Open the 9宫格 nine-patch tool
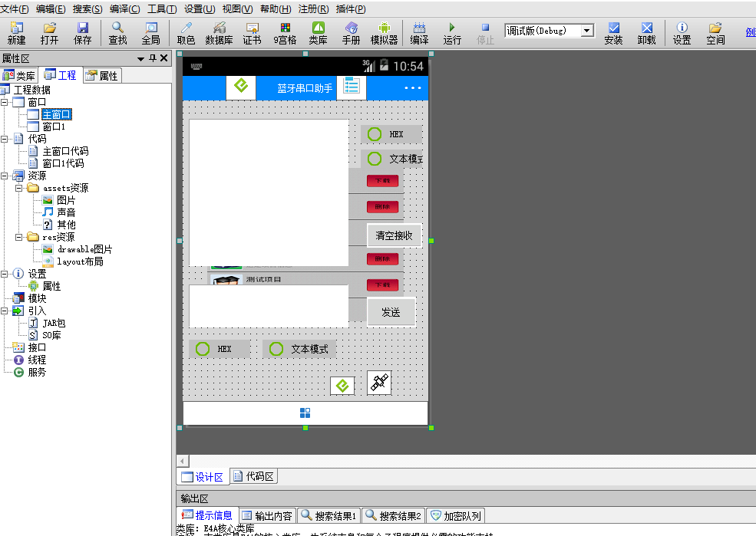Image resolution: width=756 pixels, height=536 pixels. (x=285, y=33)
